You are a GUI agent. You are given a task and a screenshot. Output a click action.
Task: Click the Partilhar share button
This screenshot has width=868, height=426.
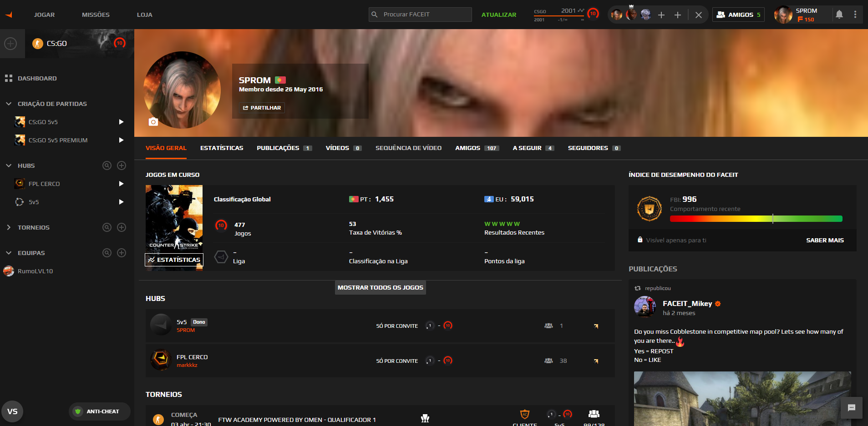pyautogui.click(x=262, y=108)
